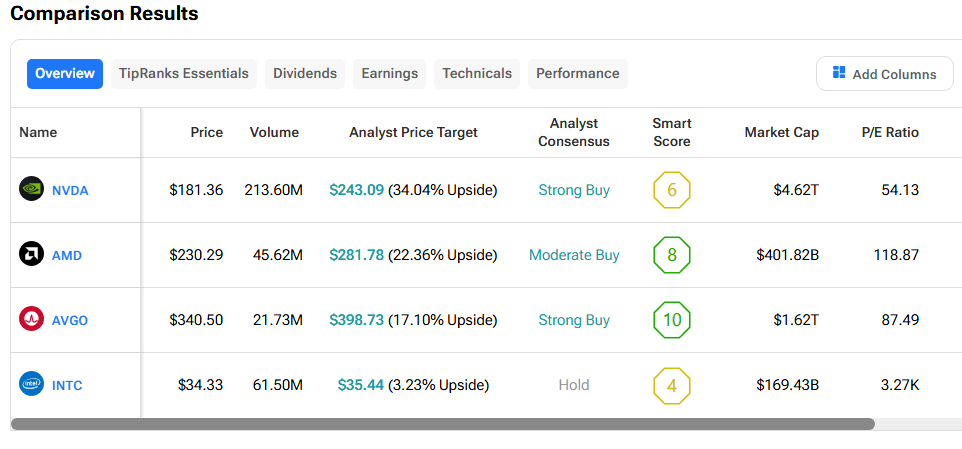Click NVDA price target $243.09
The width and height of the screenshot is (962, 449).
point(356,190)
